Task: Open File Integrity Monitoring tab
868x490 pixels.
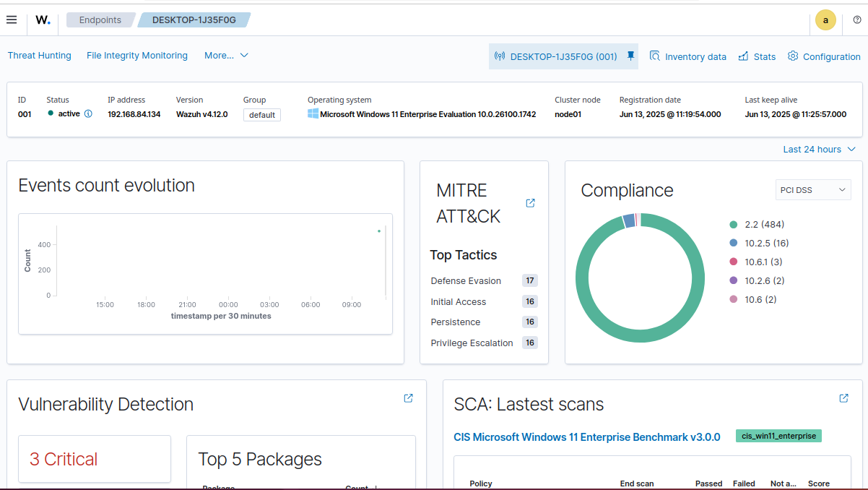Action: (137, 56)
